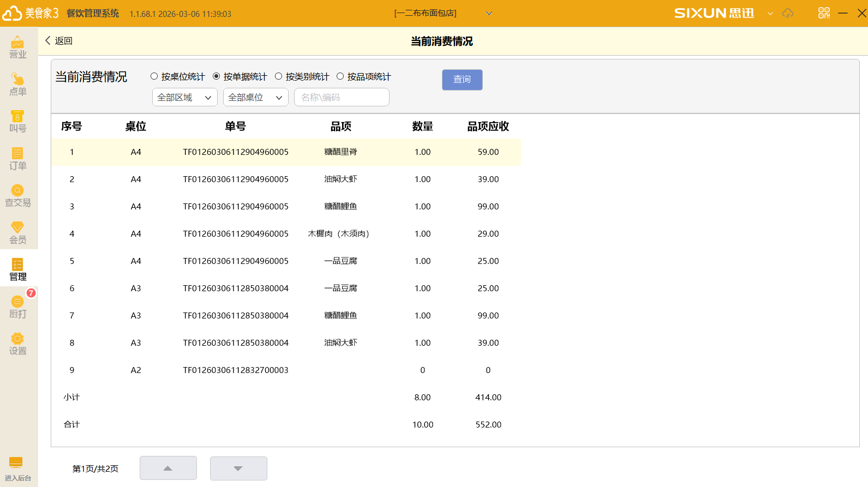The image size is (868, 487).
Task: Click the 名称\编码 search input field
Action: (342, 97)
